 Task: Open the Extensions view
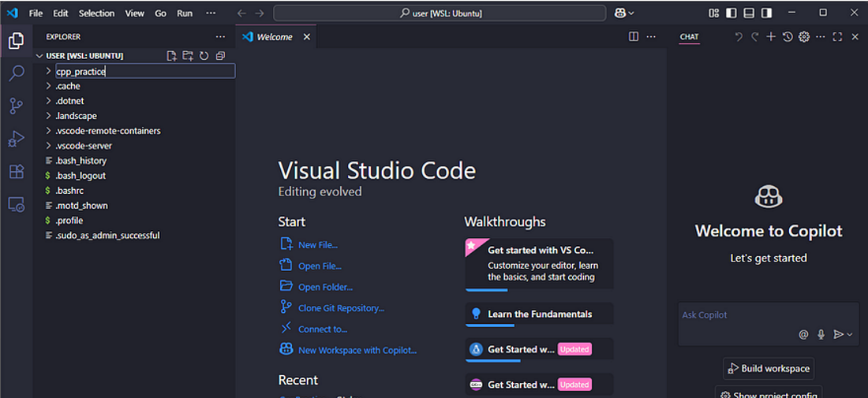click(x=16, y=172)
